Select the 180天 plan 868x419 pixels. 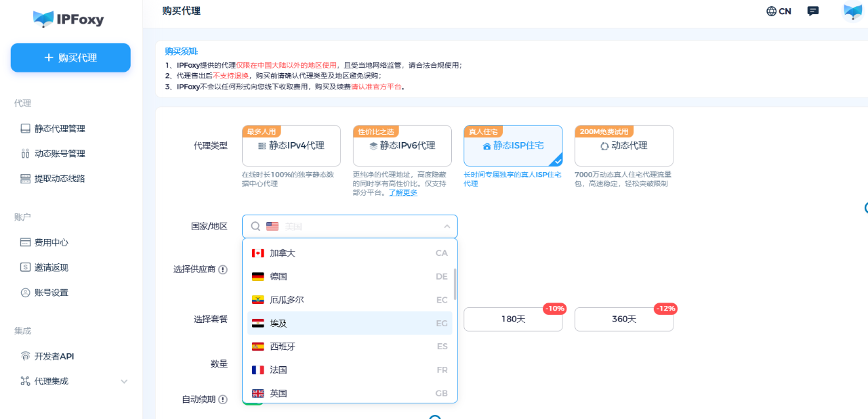pos(513,319)
